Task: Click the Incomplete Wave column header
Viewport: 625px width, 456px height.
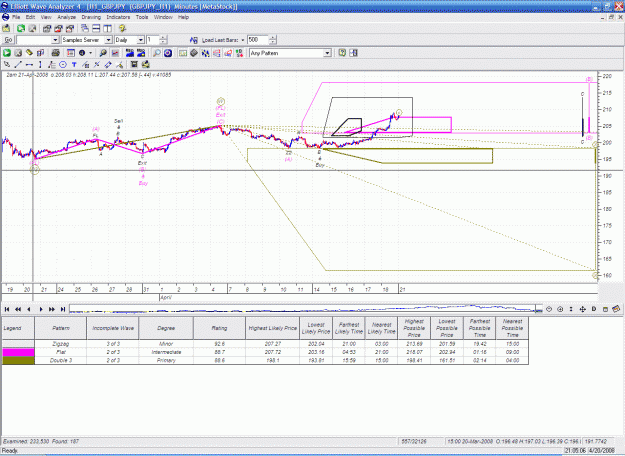Action: point(113,328)
